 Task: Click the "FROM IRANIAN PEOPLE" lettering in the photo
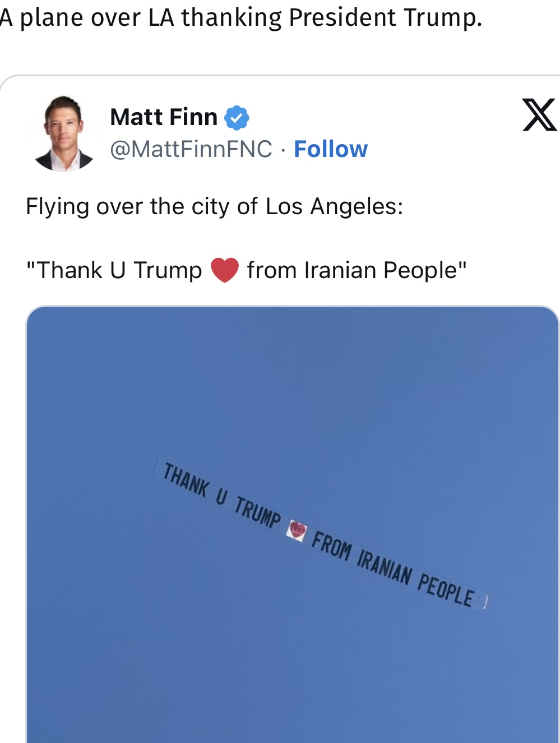[392, 570]
